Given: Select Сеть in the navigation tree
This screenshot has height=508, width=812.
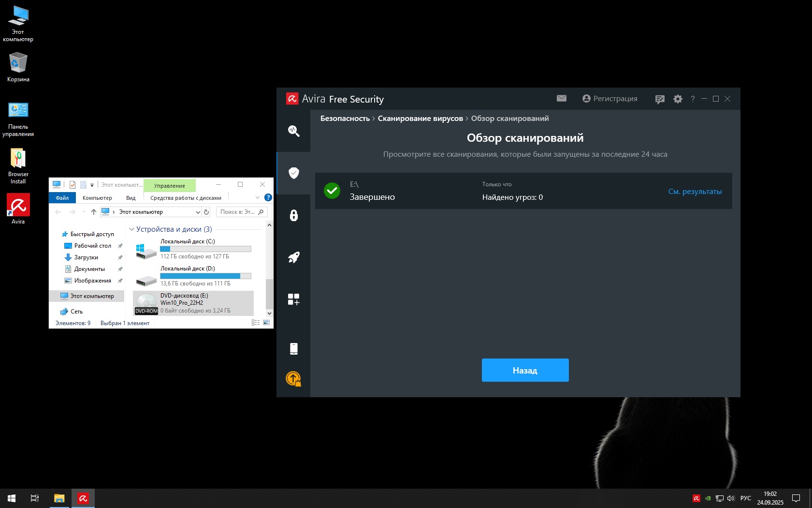Looking at the screenshot, I should (x=72, y=312).
